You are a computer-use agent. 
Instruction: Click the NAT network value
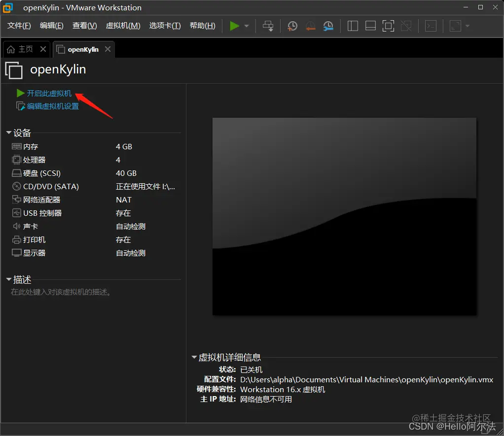point(124,200)
